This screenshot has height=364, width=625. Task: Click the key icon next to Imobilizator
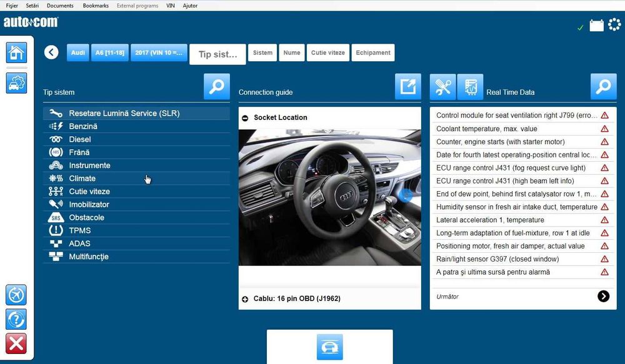(56, 204)
